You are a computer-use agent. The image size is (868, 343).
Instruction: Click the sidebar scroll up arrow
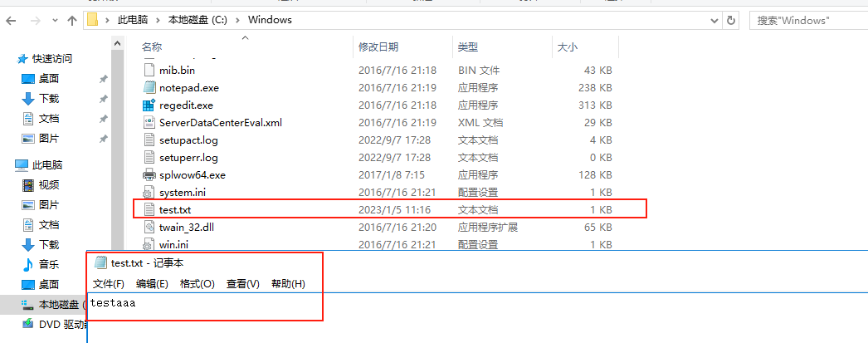117,43
